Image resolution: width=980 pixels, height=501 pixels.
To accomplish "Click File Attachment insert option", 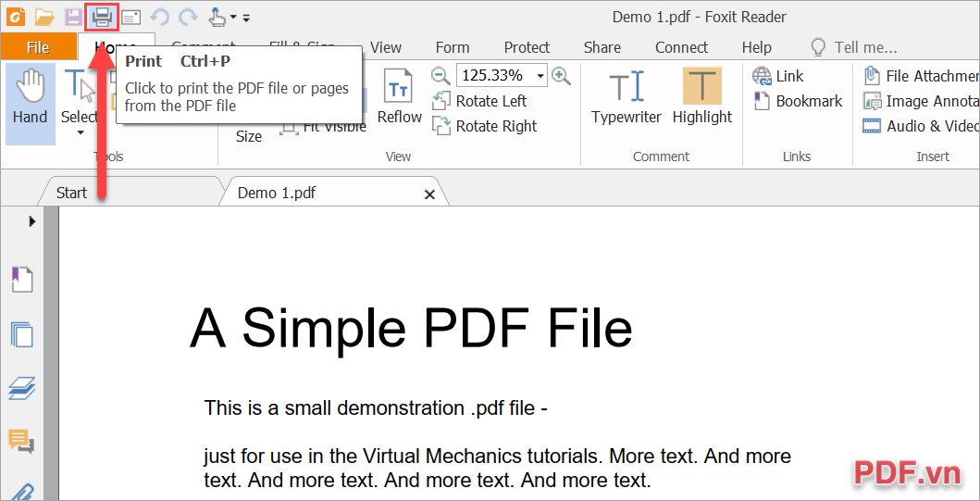I will [x=922, y=76].
